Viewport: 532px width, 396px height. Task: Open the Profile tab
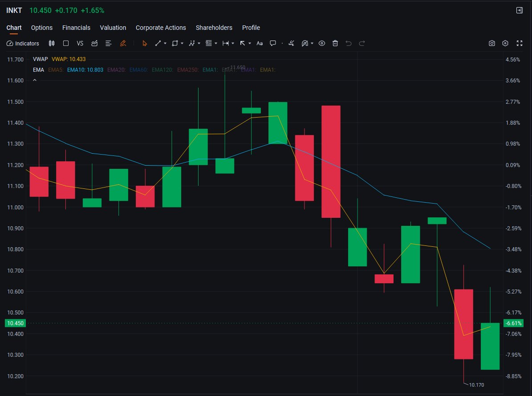coord(251,28)
